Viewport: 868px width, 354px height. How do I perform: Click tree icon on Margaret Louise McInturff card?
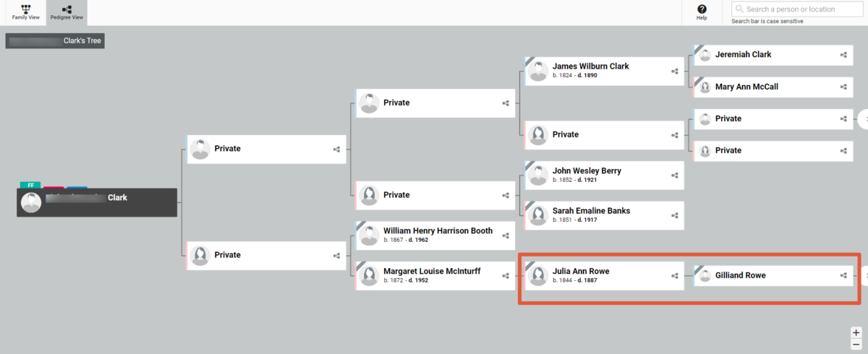506,275
